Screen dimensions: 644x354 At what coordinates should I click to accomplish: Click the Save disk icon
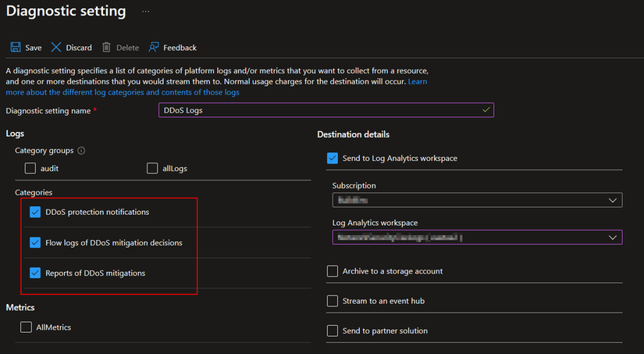[x=16, y=48]
